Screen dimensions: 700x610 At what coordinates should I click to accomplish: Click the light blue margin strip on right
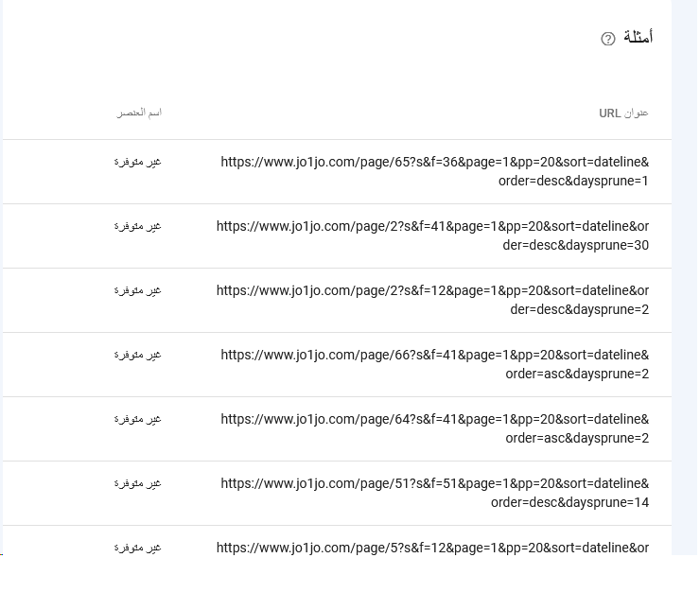[x=684, y=284]
